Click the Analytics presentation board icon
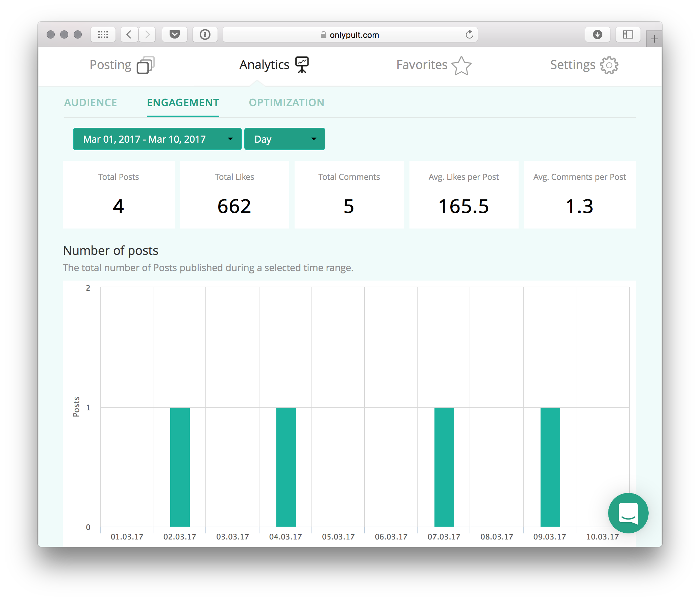 click(x=302, y=65)
